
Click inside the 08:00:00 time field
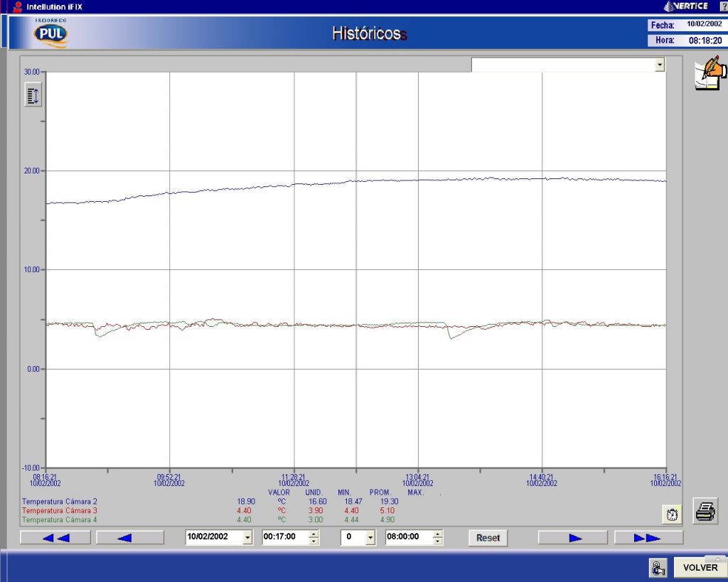[x=407, y=538]
